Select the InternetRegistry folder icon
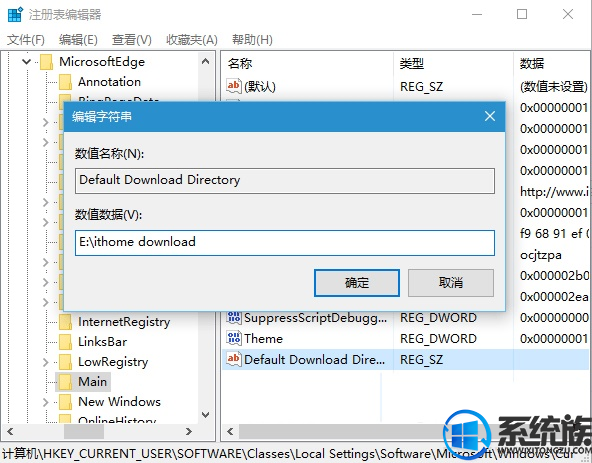 click(x=65, y=322)
